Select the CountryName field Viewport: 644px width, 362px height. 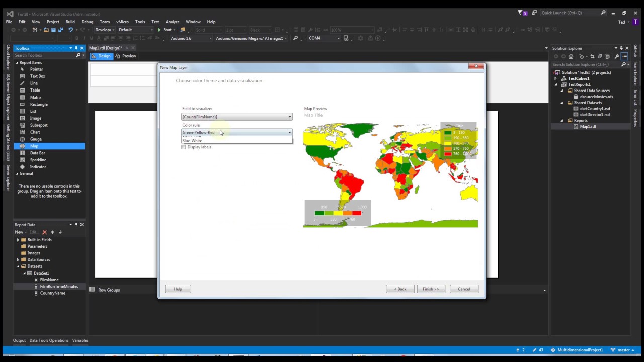pos(53,293)
